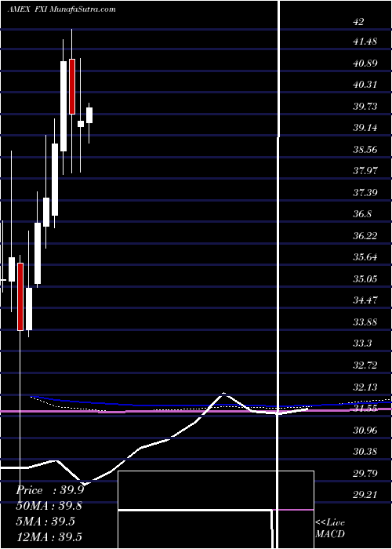Image resolution: width=392 pixels, height=549 pixels.
Task: Click the 42 price axis label
Action: [359, 22]
